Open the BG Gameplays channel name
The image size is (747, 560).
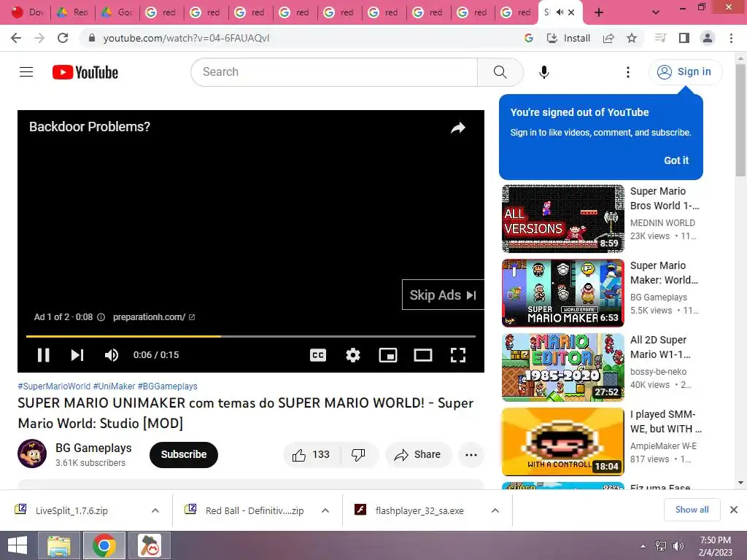[93, 448]
